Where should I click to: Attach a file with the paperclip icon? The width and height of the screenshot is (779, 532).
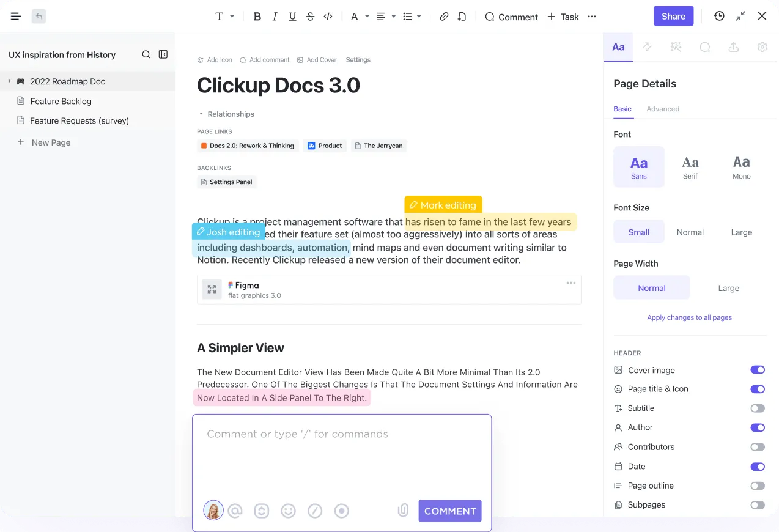[403, 510]
